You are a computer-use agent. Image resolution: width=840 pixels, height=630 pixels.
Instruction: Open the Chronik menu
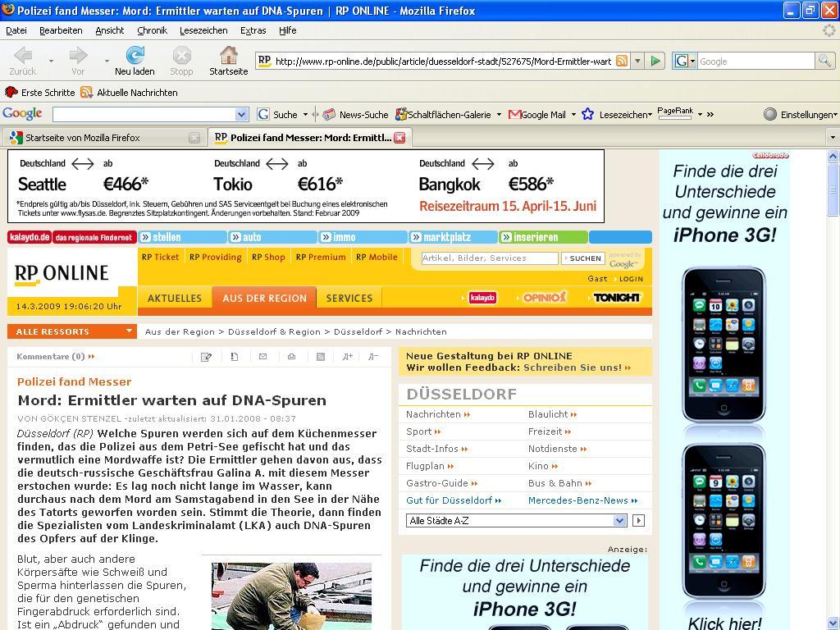tap(152, 30)
